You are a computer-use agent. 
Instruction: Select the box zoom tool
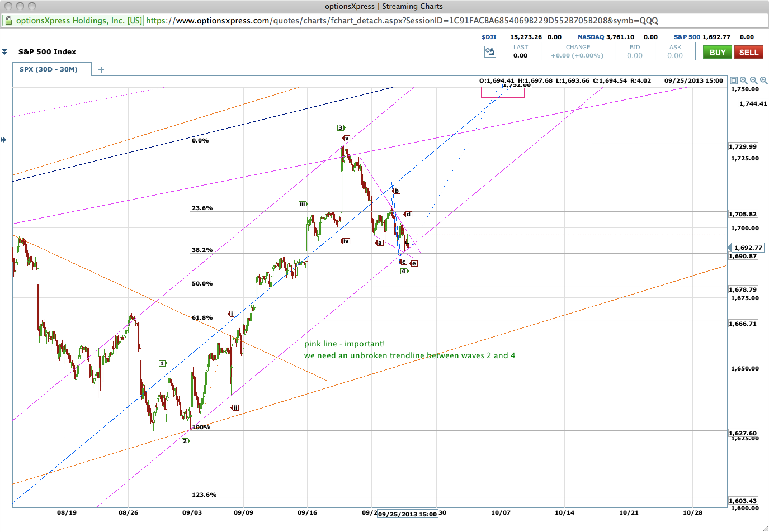click(x=734, y=80)
